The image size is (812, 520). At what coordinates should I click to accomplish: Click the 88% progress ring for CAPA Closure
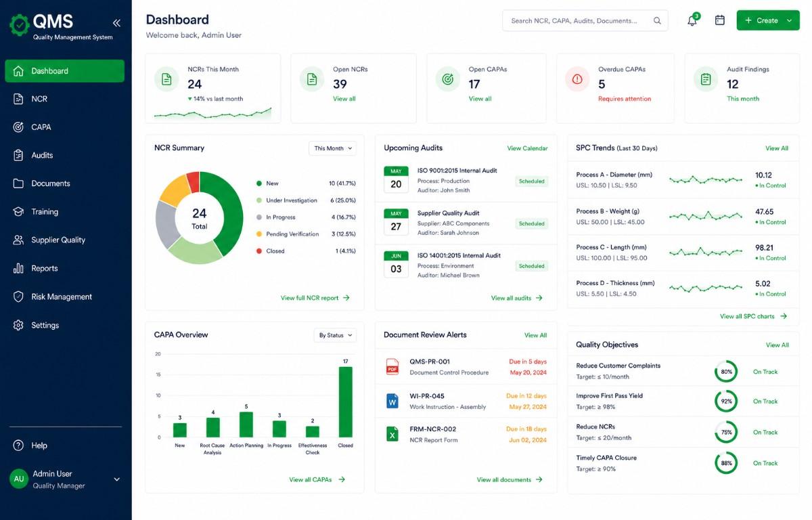(726, 463)
